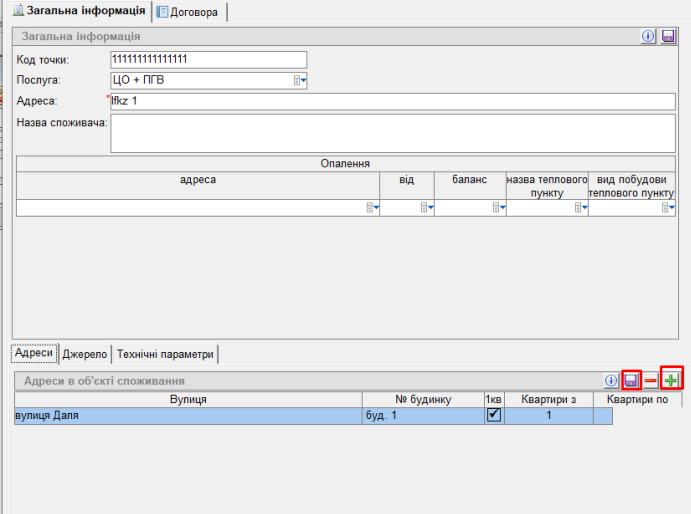691x514 pixels.
Task: Switch to the Договора tab
Action: [192, 12]
